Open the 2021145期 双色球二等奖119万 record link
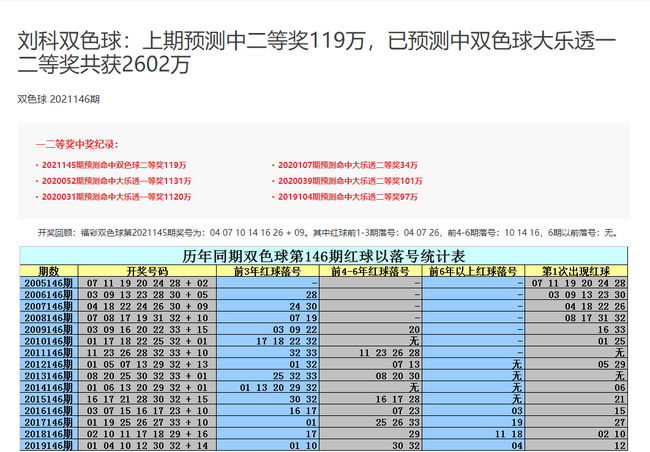The width and height of the screenshot is (650, 452). click(x=114, y=165)
